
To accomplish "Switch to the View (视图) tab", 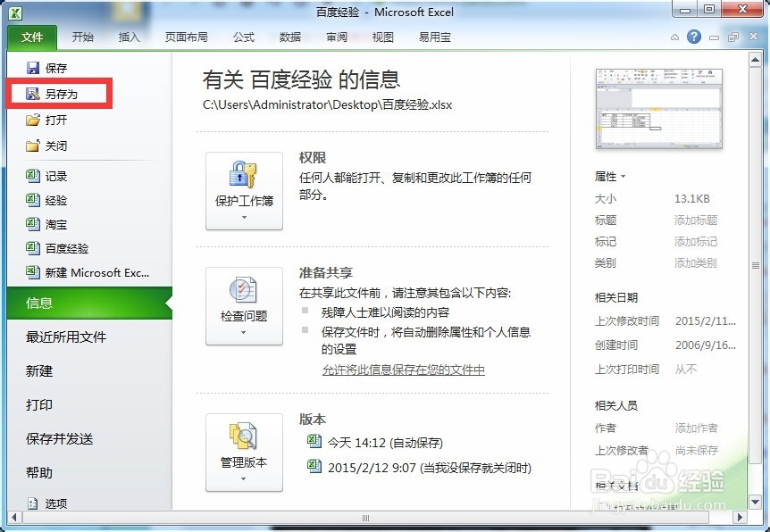I will click(x=382, y=37).
